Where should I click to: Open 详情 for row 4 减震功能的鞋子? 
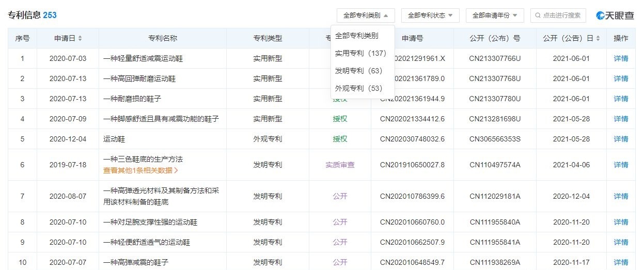(x=621, y=119)
